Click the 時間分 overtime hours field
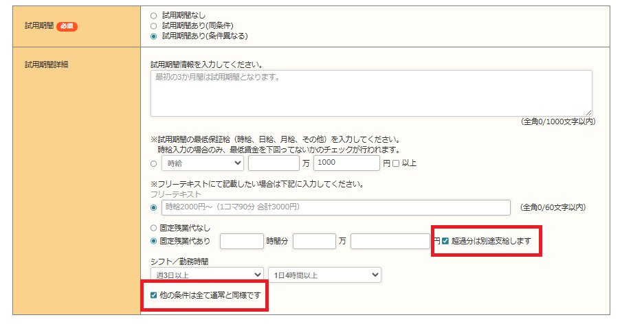Viewport: 644px width, 324px height. [x=242, y=241]
